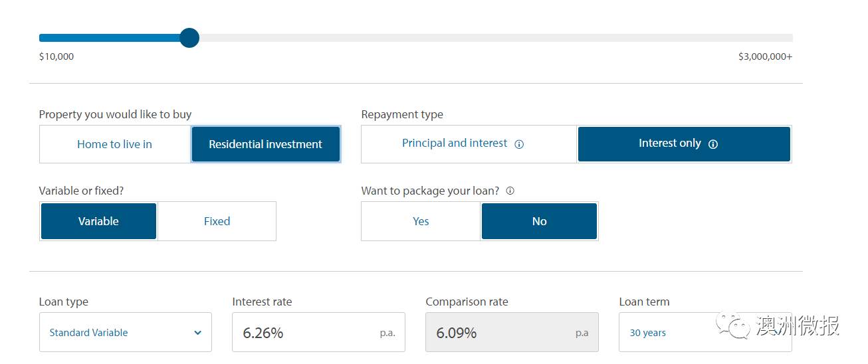Open info icon next to package loan question
Image resolution: width=868 pixels, height=364 pixels.
tap(510, 191)
